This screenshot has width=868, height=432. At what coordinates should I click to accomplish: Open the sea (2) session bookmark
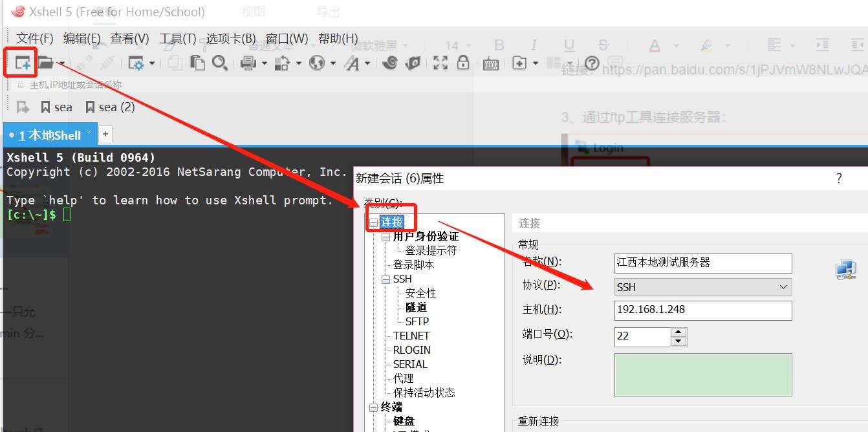pyautogui.click(x=110, y=107)
